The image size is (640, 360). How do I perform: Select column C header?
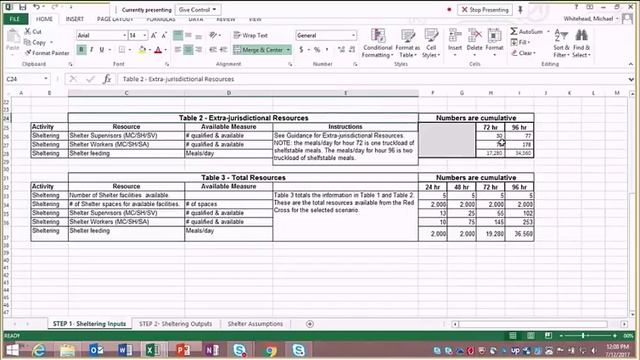click(x=126, y=93)
